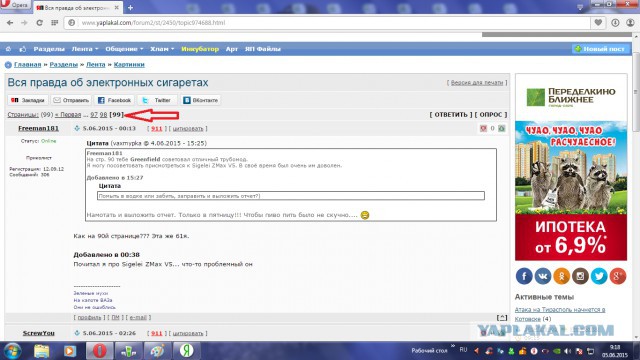Expand the Хлам dropdown

162,49
